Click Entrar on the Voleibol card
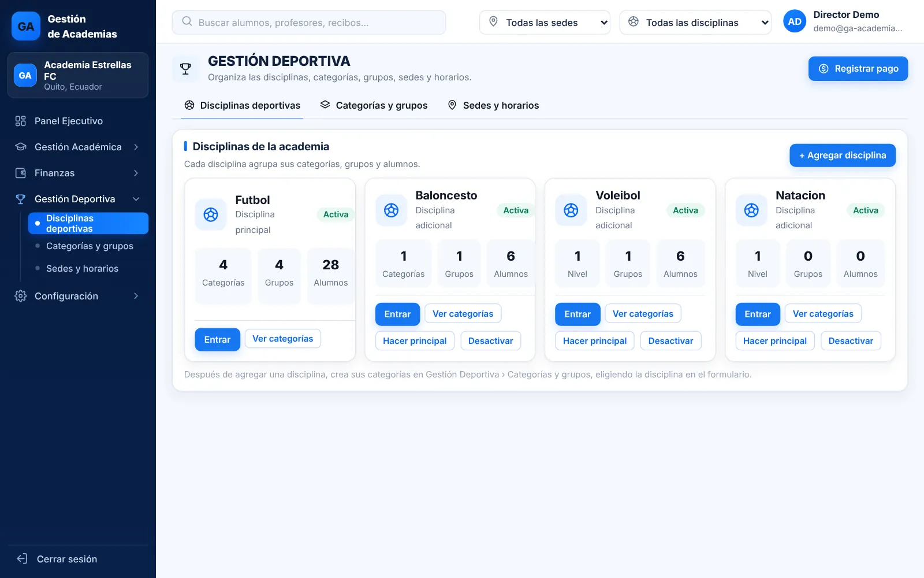Viewport: 924px width, 578px height. [577, 314]
